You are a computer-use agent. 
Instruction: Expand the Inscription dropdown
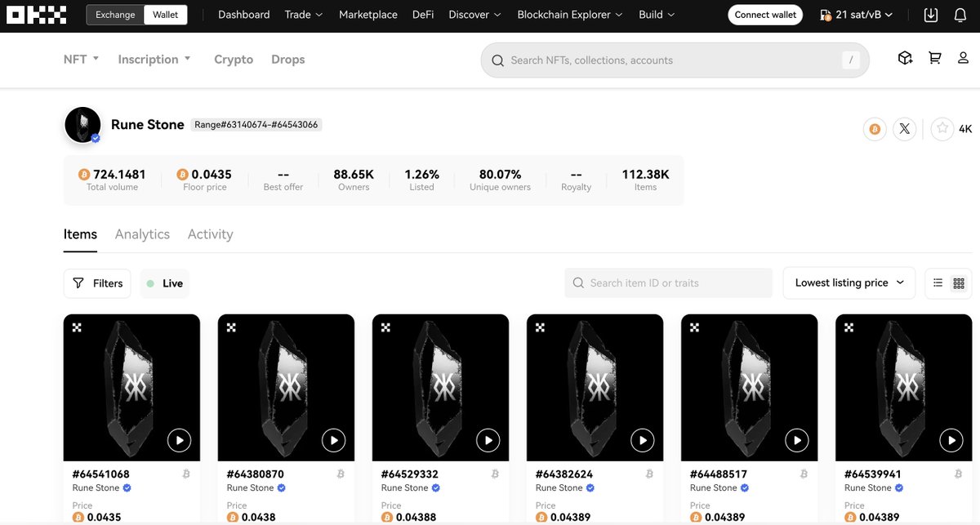pos(154,59)
